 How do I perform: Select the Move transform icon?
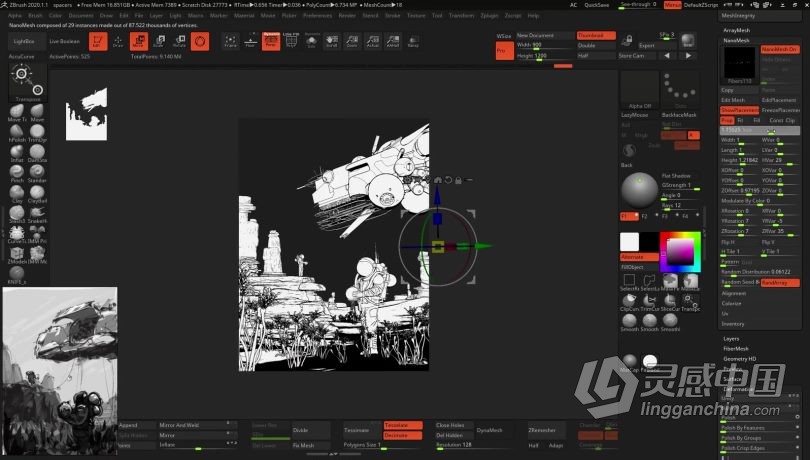[x=138, y=41]
